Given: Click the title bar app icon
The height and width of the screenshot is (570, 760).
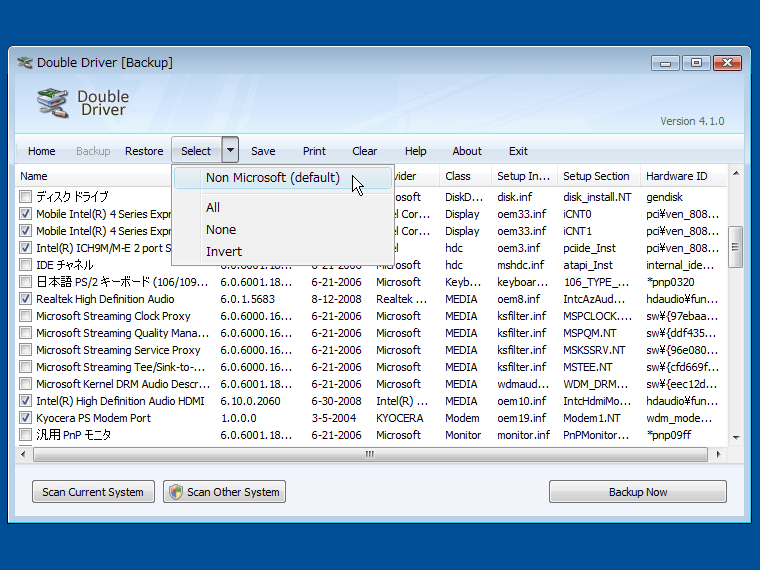Looking at the screenshot, I should click(24, 63).
